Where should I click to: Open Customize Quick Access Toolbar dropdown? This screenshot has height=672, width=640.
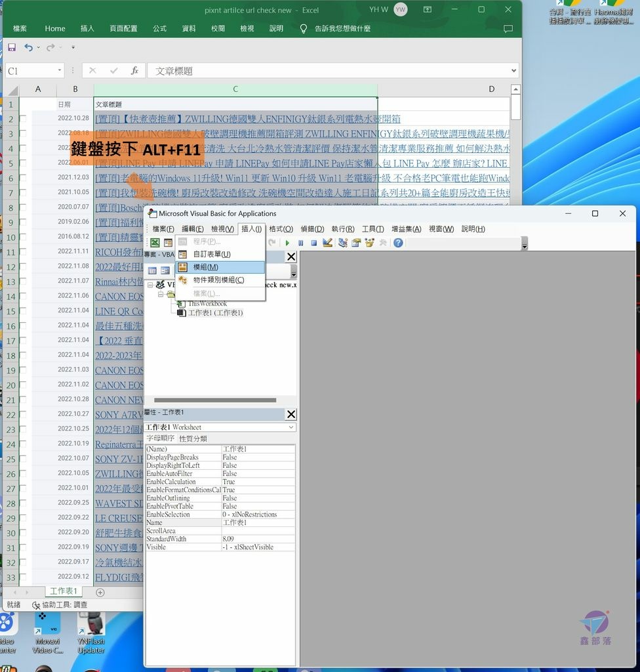pos(73,47)
